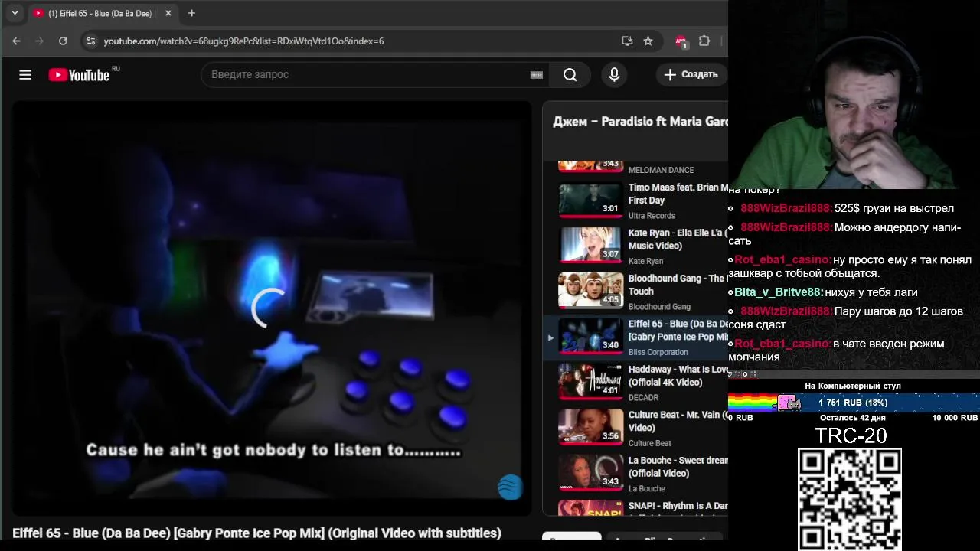980x551 pixels.
Task: Play Culture Beat Mr. Vain thumbnail
Action: click(590, 428)
